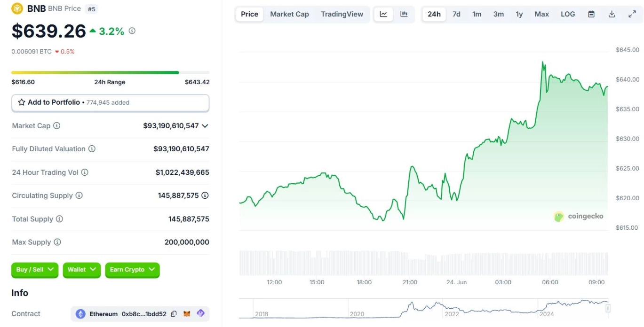The height and width of the screenshot is (327, 644).
Task: Switch to the Price tab
Action: pos(250,14)
